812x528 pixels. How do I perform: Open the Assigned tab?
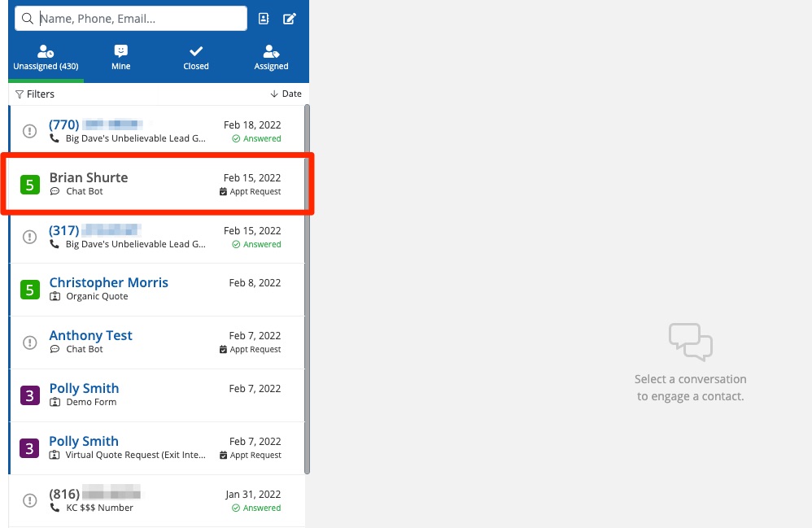pos(271,58)
